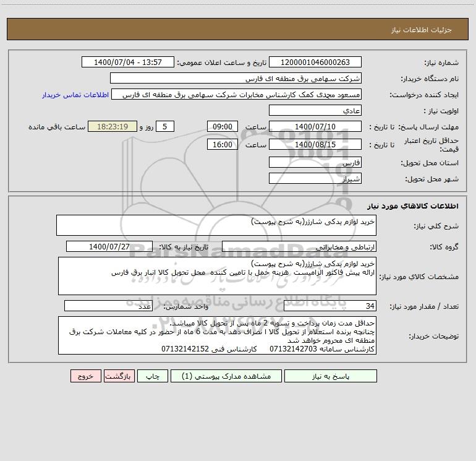Click the label شهر محل تحویل
Screen dimensions: 476x461
431,179
